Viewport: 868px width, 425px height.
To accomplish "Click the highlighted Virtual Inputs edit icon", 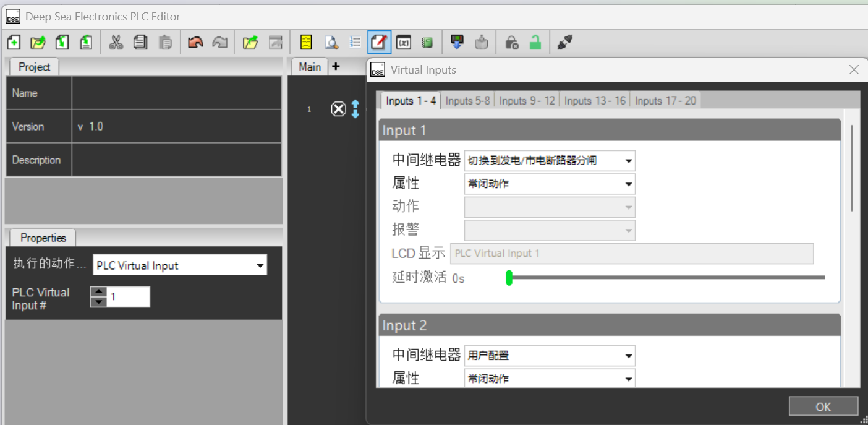I will [379, 43].
